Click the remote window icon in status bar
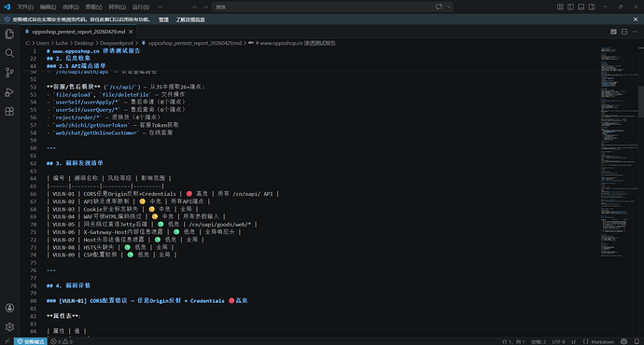 (x=7, y=341)
